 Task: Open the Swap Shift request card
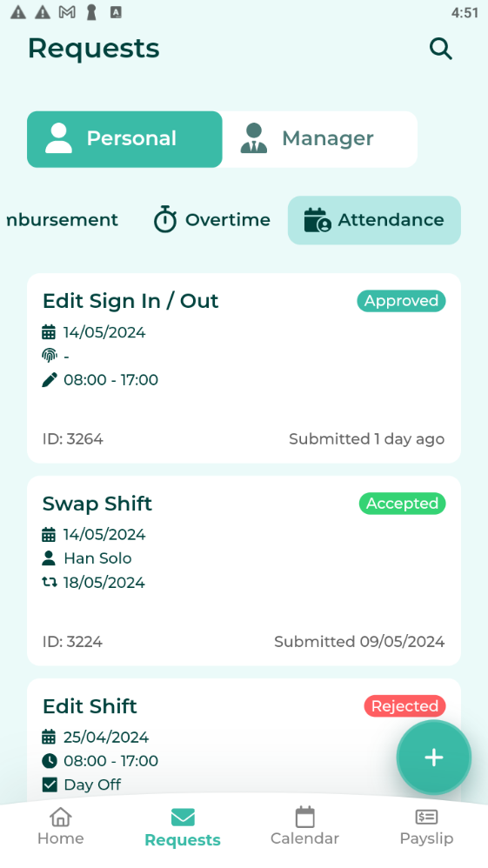pyautogui.click(x=244, y=571)
